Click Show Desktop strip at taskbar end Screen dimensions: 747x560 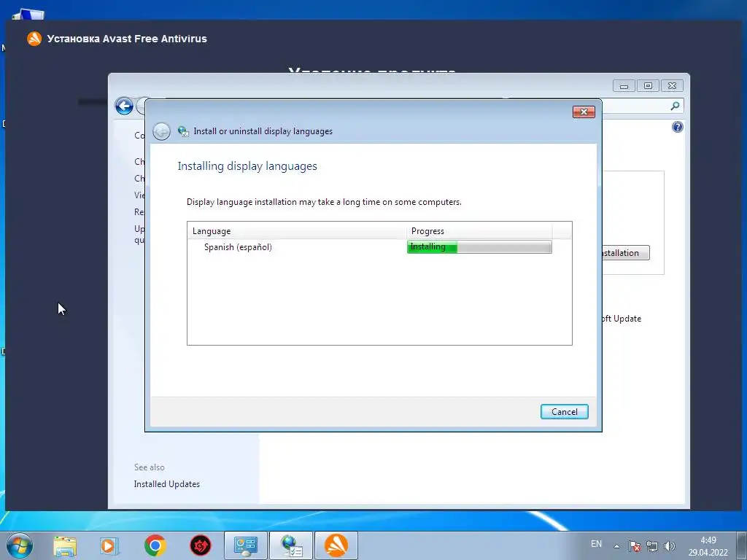(743, 545)
